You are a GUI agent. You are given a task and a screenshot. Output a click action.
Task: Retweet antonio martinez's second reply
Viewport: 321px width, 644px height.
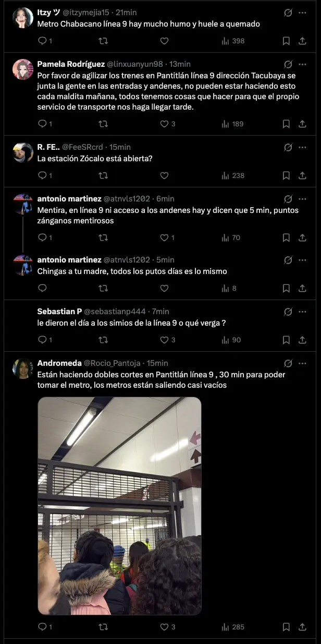[103, 288]
